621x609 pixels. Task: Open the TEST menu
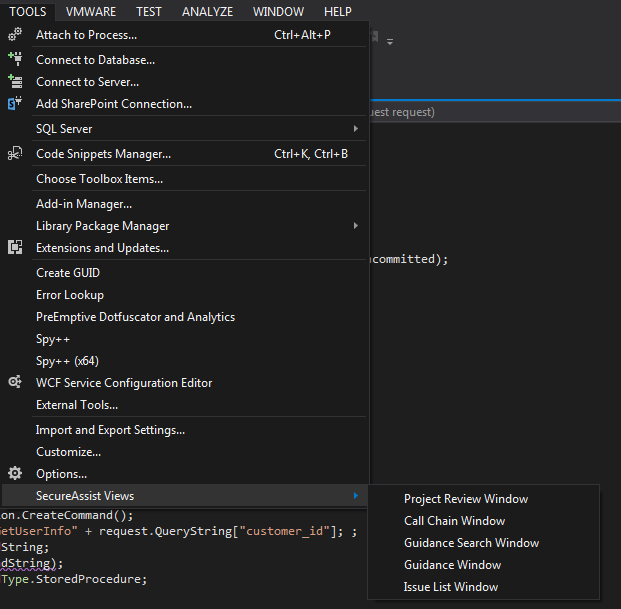(x=149, y=11)
